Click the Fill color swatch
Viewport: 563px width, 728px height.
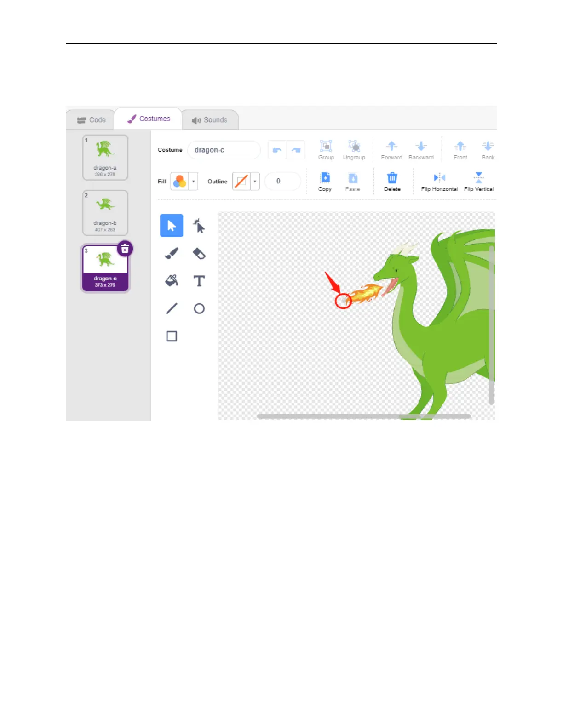coord(180,181)
